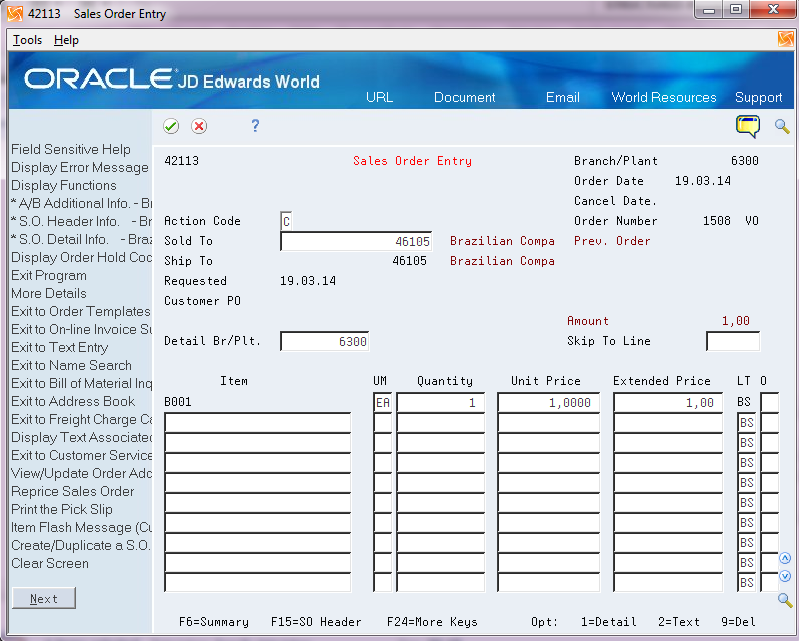Select More Details option

tap(49, 293)
